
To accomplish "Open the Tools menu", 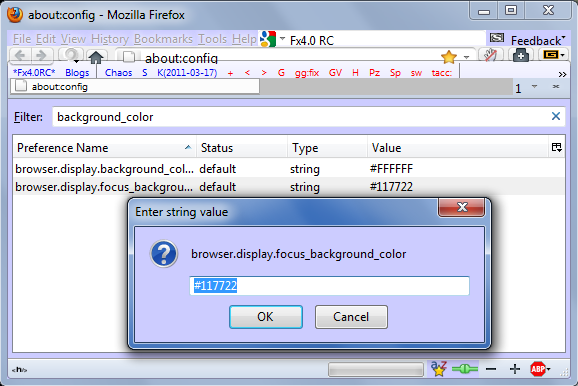I will point(212,39).
